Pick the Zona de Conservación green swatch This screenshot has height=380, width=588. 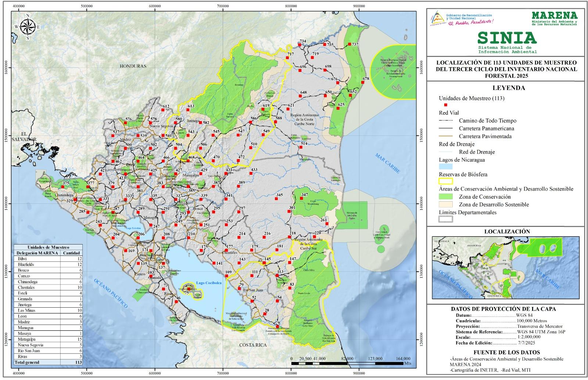[x=446, y=197]
